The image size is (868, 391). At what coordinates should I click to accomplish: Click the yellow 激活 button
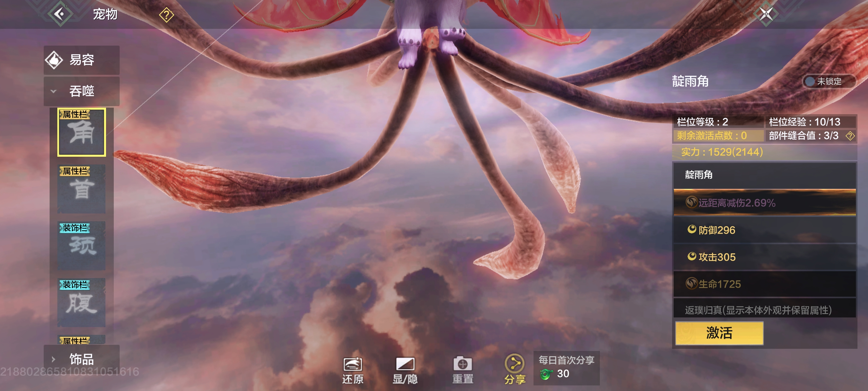coord(719,333)
